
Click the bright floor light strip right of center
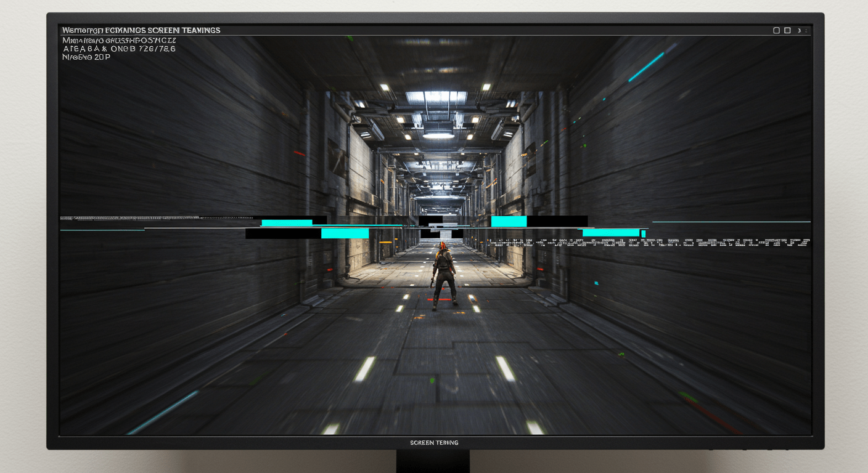pos(506,369)
